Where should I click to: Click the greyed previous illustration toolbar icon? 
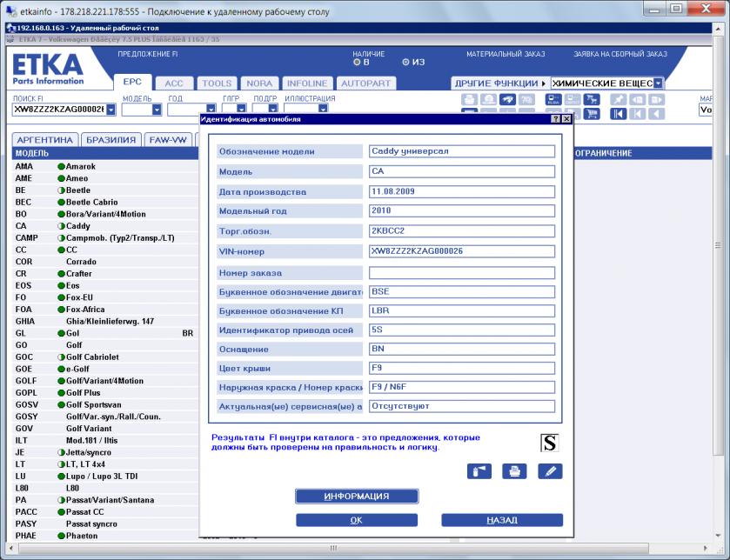tap(638, 99)
